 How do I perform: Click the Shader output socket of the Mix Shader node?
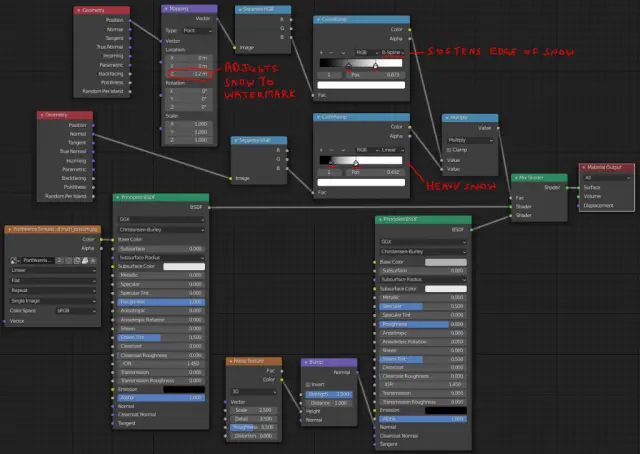(x=567, y=188)
